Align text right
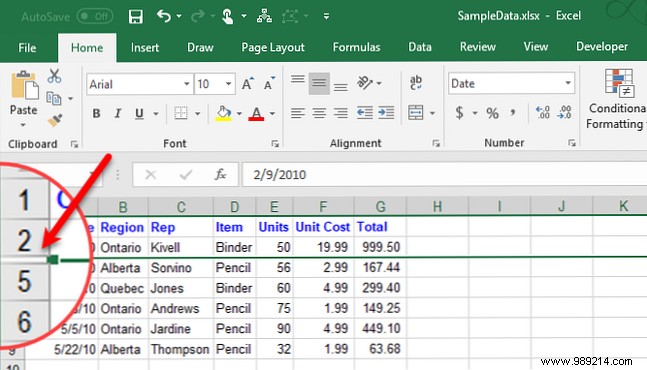 point(340,113)
